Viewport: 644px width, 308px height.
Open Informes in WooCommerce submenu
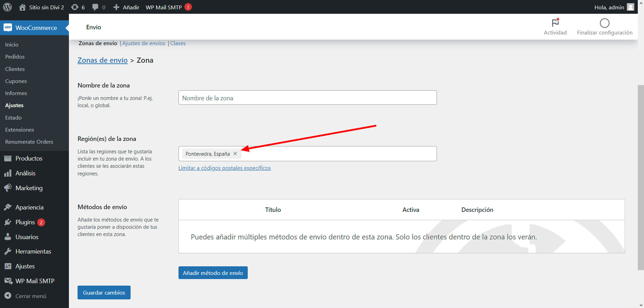coord(16,93)
